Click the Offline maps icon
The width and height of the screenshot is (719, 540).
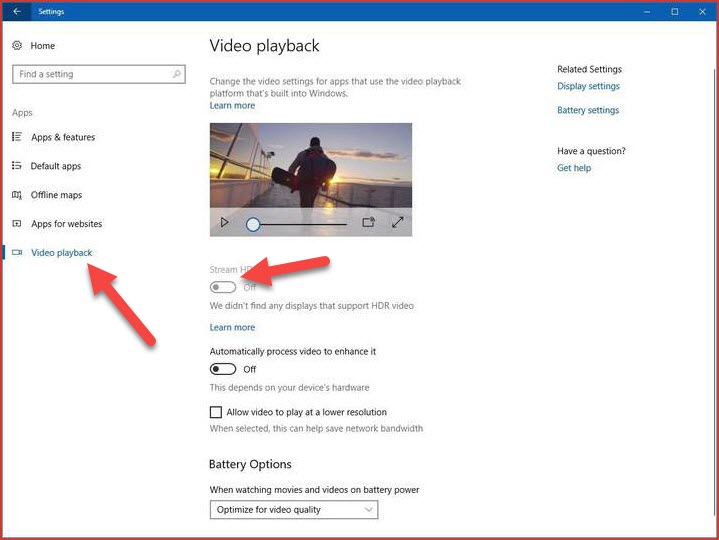tap(17, 195)
